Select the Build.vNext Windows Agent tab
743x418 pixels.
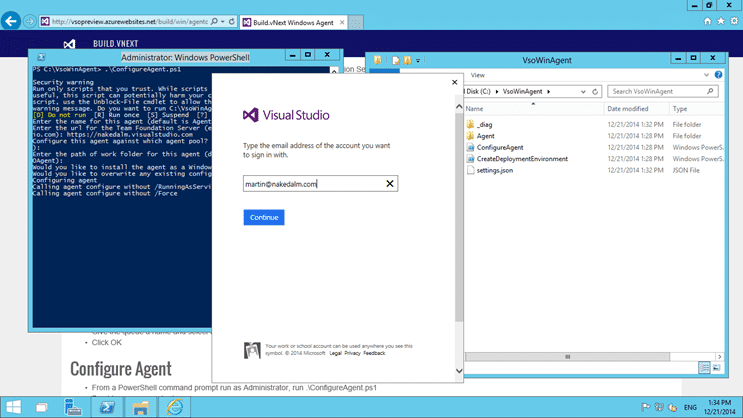[293, 22]
